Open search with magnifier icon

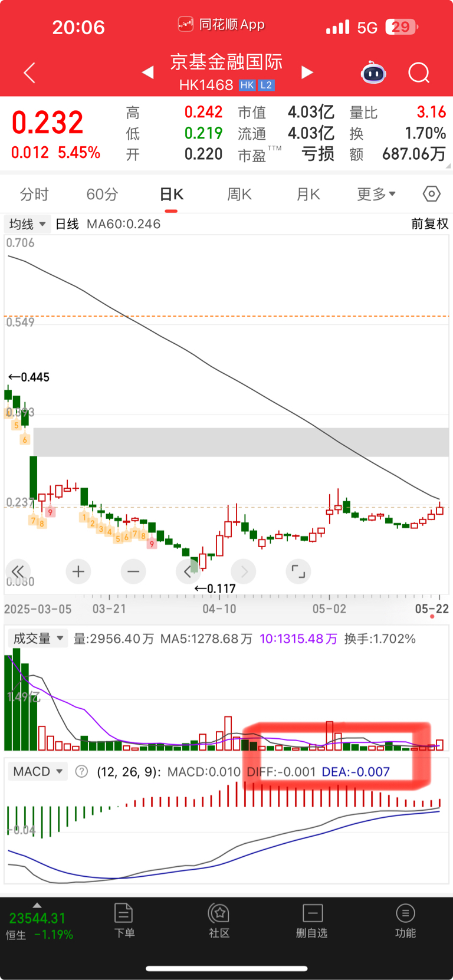(x=419, y=73)
